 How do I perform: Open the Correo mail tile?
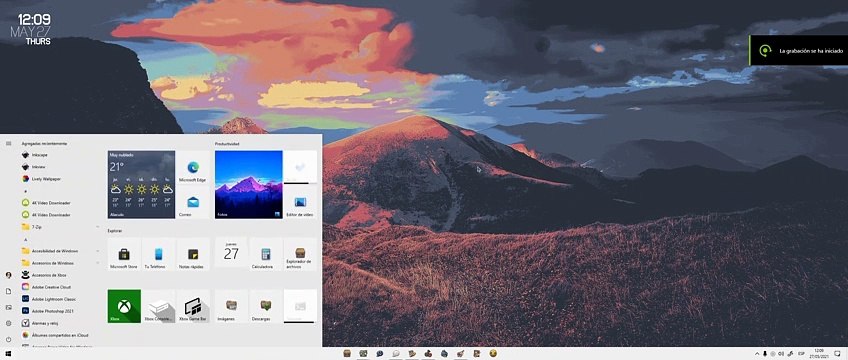coord(193,202)
